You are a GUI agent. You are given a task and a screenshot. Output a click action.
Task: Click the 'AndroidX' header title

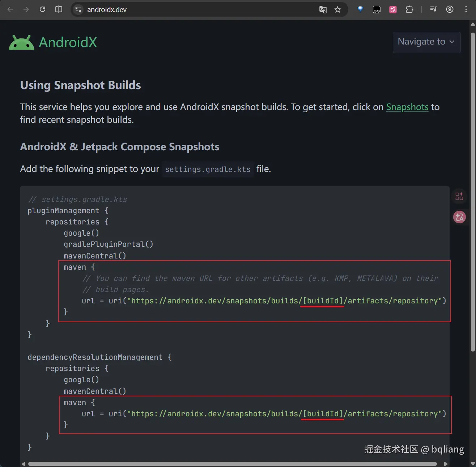(x=68, y=42)
